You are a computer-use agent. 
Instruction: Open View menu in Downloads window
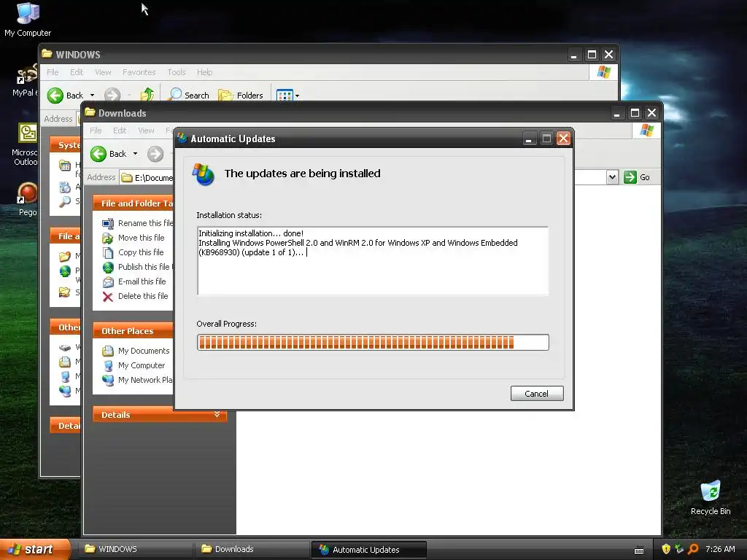(x=146, y=131)
